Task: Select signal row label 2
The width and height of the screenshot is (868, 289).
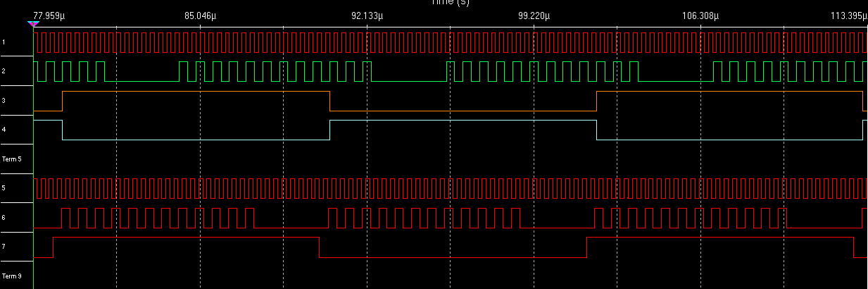Action: point(4,72)
